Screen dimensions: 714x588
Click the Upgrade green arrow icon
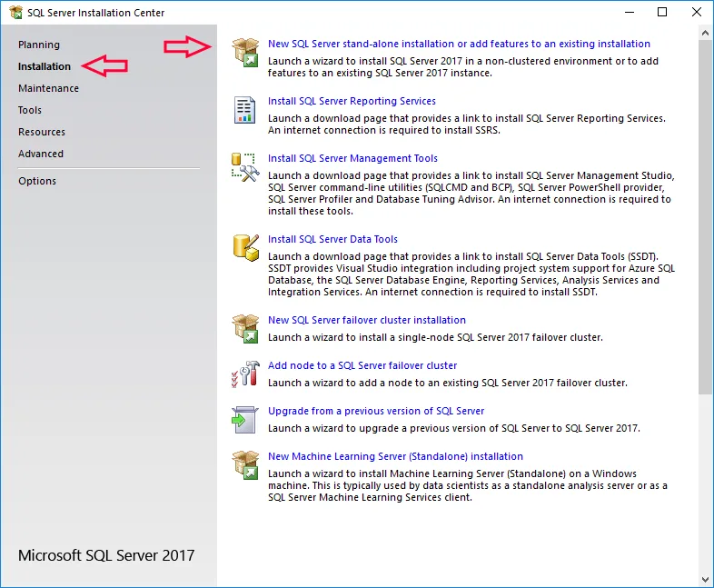click(x=245, y=420)
